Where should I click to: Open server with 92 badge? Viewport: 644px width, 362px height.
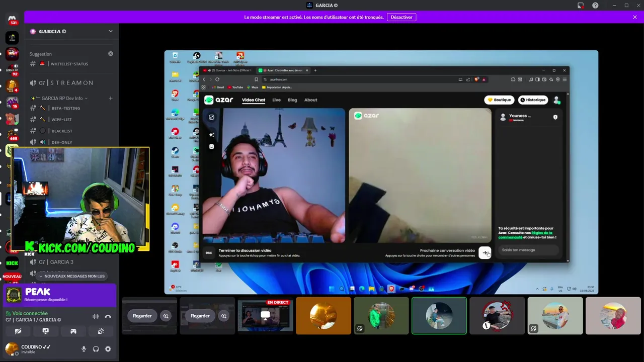pyautogui.click(x=12, y=69)
